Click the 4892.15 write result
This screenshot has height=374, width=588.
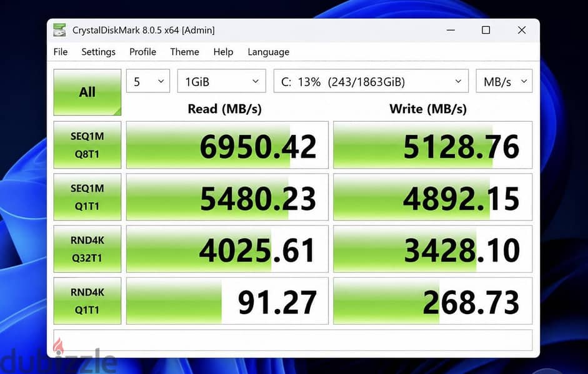pyautogui.click(x=433, y=197)
